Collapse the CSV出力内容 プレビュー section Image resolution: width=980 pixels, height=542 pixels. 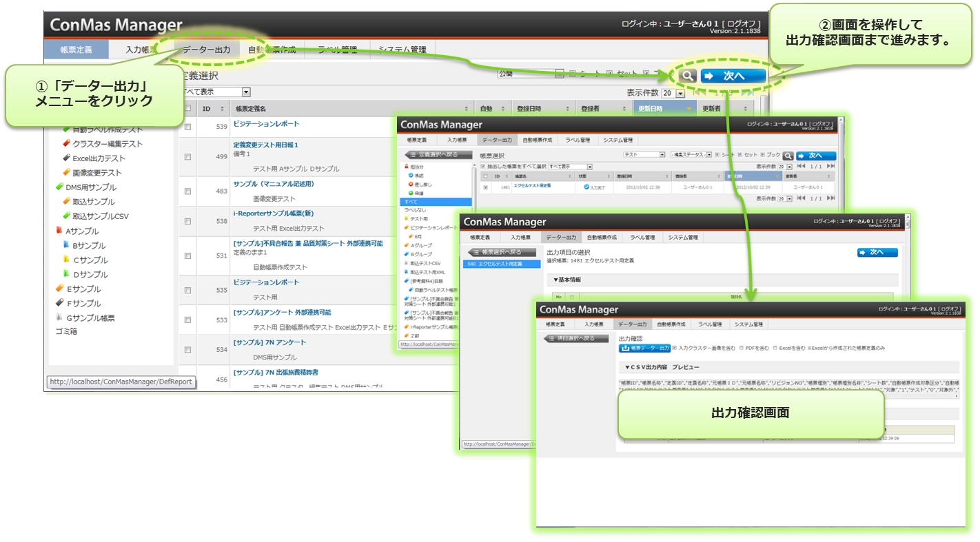(628, 368)
